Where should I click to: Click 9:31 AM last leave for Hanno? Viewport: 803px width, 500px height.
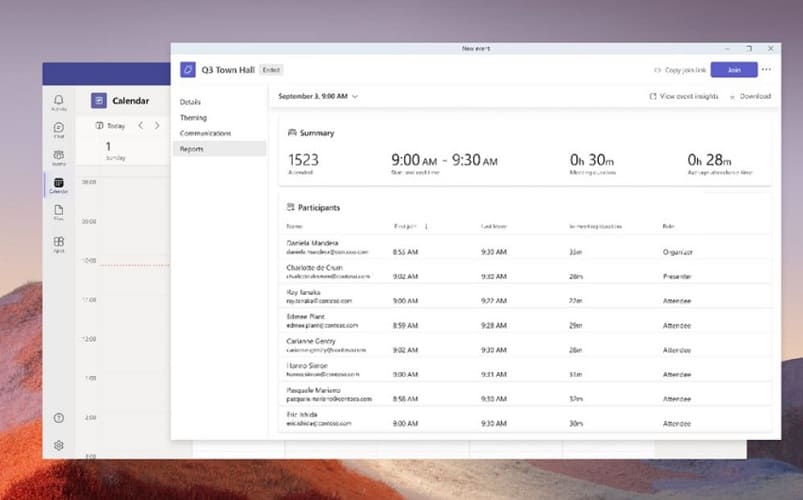494,374
